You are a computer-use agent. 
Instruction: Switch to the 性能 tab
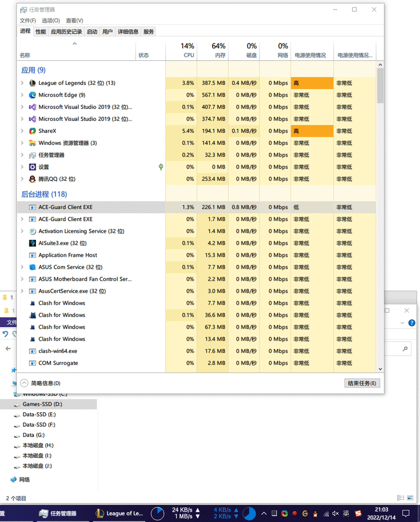pyautogui.click(x=41, y=32)
